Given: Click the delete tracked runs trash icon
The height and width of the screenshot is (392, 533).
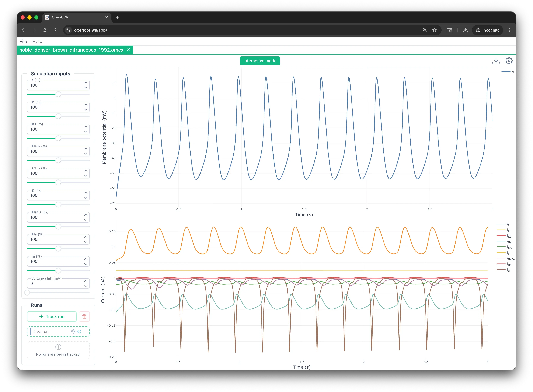Looking at the screenshot, I should coord(84,316).
